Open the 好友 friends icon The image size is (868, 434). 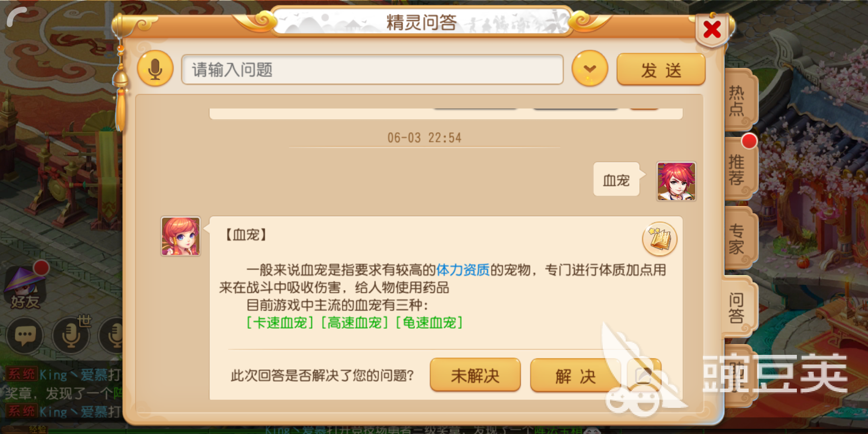coord(25,287)
